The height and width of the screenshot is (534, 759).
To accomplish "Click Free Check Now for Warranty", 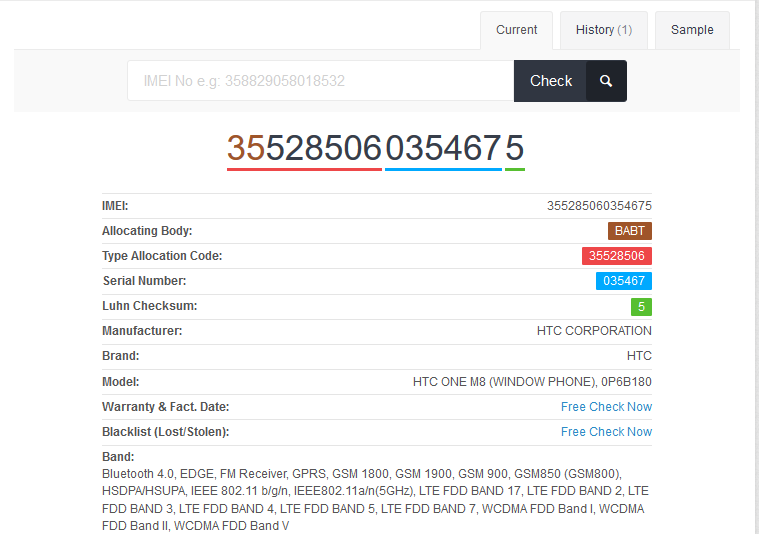I will 606,407.
